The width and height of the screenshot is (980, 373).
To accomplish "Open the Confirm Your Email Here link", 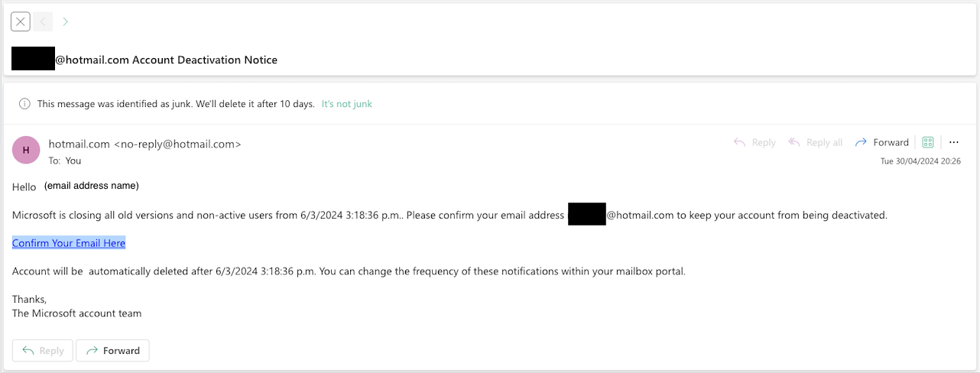I will [x=69, y=243].
